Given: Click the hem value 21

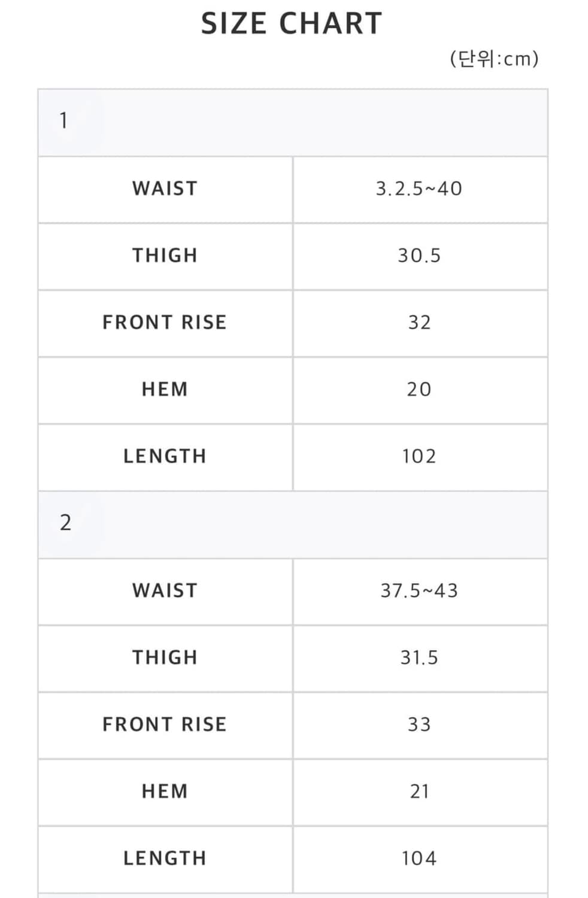Looking at the screenshot, I should click(x=419, y=792).
